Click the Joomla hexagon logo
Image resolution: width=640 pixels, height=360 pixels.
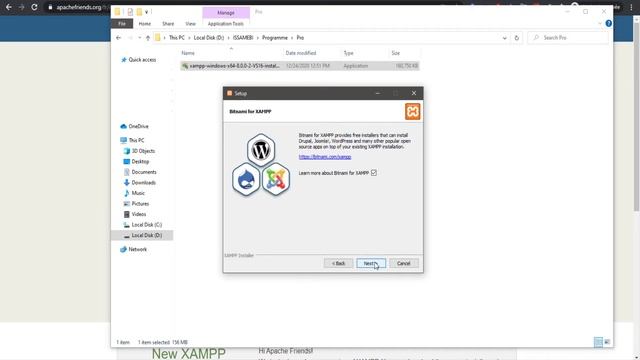point(276,179)
